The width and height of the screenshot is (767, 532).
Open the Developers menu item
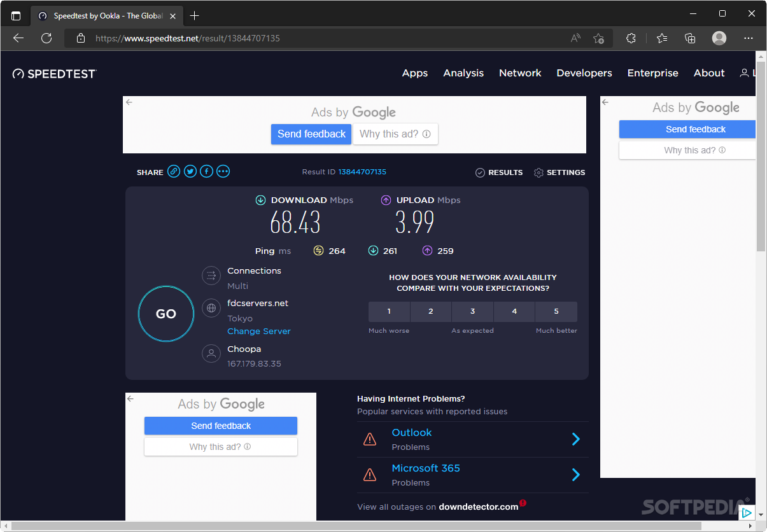tap(584, 73)
